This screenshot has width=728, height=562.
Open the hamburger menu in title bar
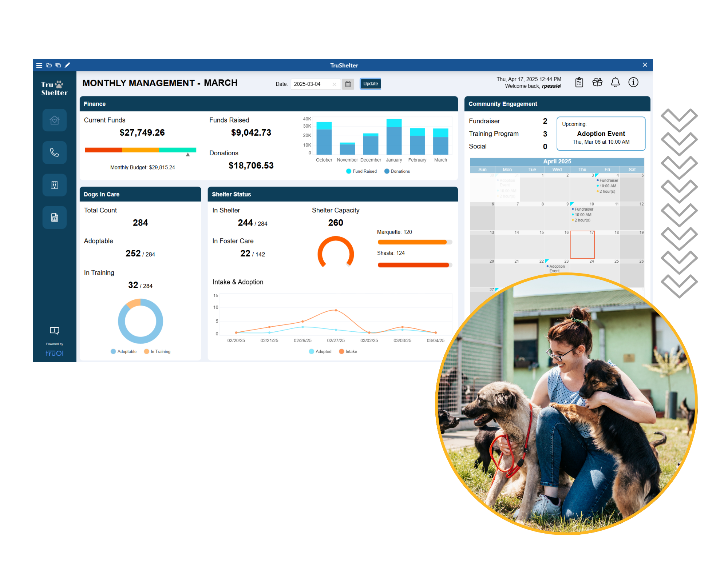click(39, 65)
